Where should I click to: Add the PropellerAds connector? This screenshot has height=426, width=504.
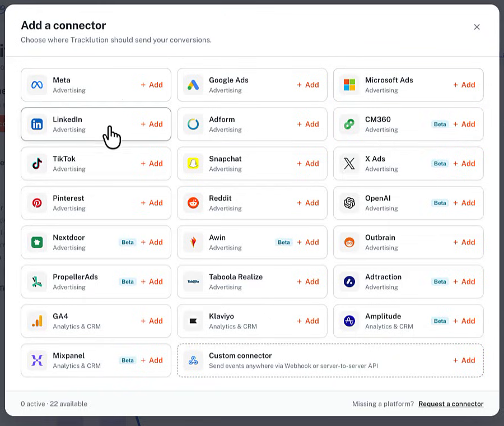[152, 282]
